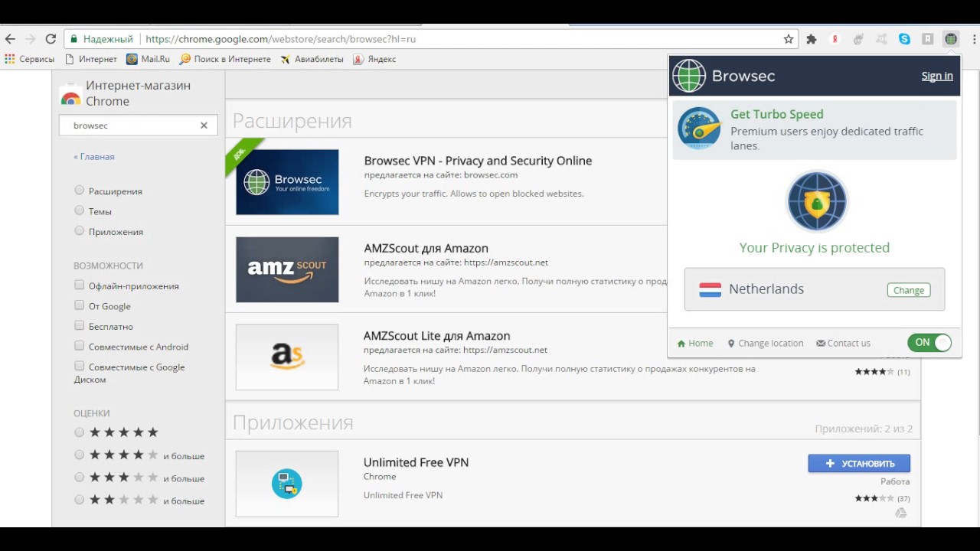The width and height of the screenshot is (980, 551).
Task: Select four stars и больше filter
Action: (79, 455)
